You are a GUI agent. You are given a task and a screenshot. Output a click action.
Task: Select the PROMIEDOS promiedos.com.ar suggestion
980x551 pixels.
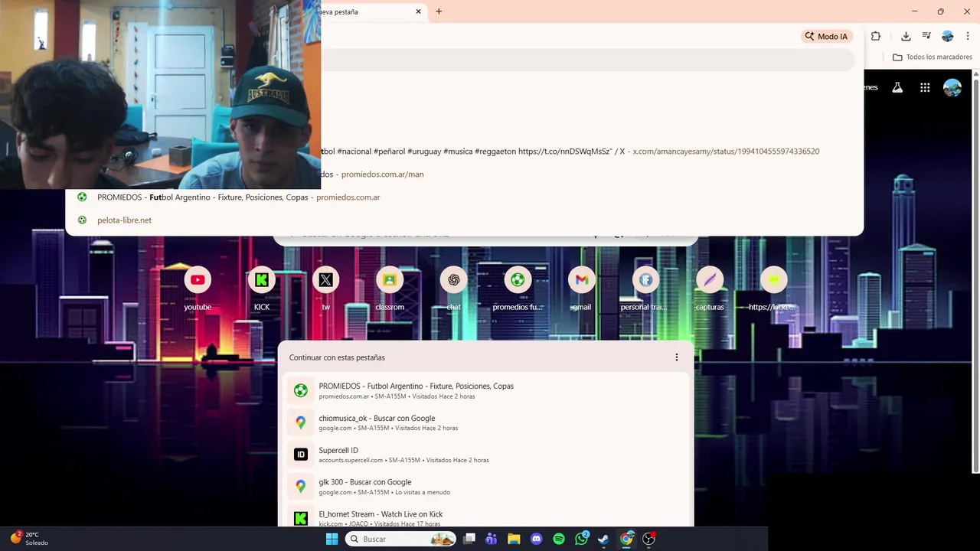pyautogui.click(x=464, y=197)
